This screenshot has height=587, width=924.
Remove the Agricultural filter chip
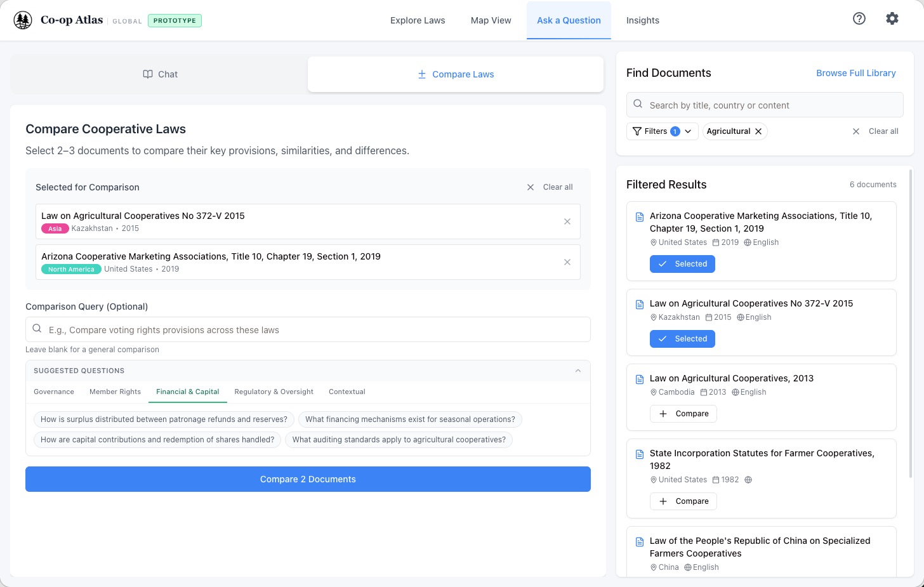(x=758, y=131)
